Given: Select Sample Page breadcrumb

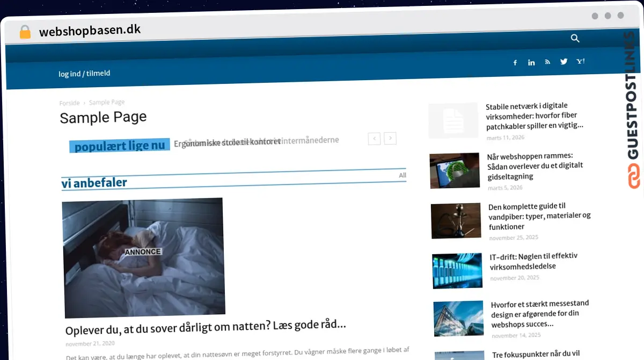Looking at the screenshot, I should pos(107,102).
